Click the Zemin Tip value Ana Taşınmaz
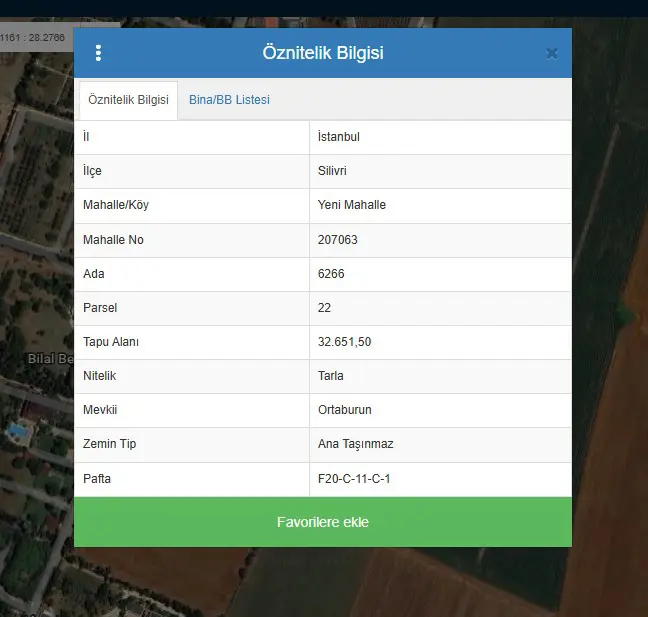 click(x=355, y=444)
